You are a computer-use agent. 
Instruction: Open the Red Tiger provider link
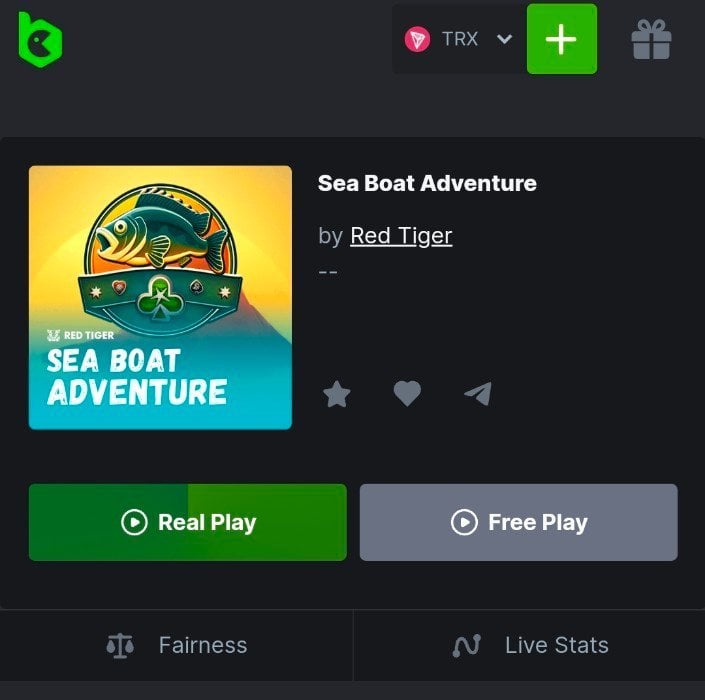coord(401,235)
